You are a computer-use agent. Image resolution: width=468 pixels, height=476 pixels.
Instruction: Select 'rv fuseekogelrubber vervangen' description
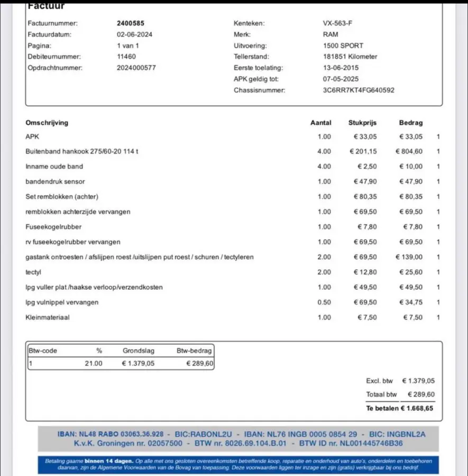(x=73, y=242)
